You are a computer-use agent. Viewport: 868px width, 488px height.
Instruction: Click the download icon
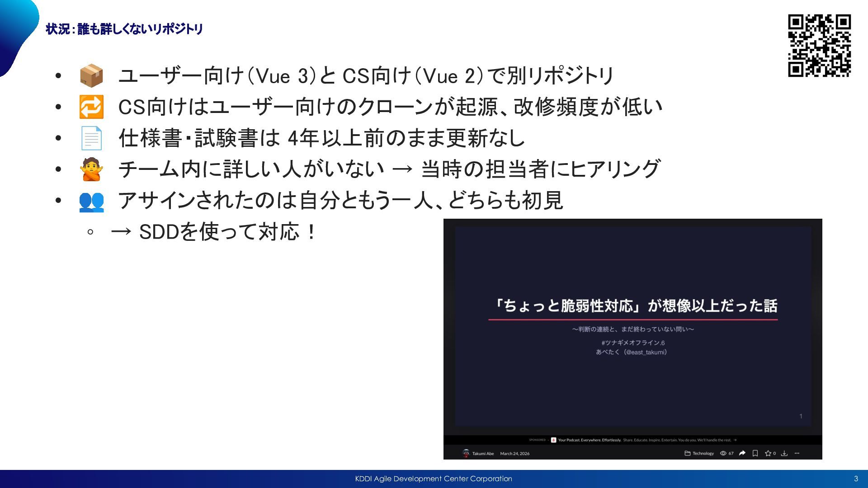pos(784,453)
